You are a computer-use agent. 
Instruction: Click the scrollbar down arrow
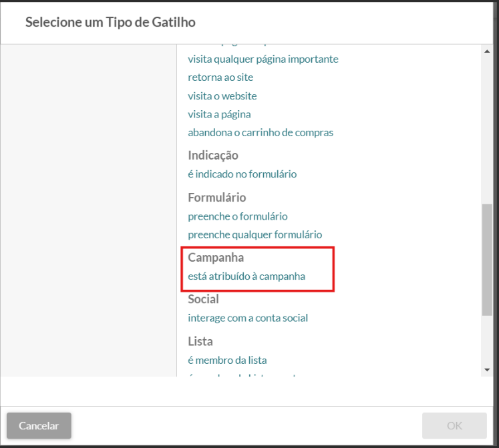[487, 369]
